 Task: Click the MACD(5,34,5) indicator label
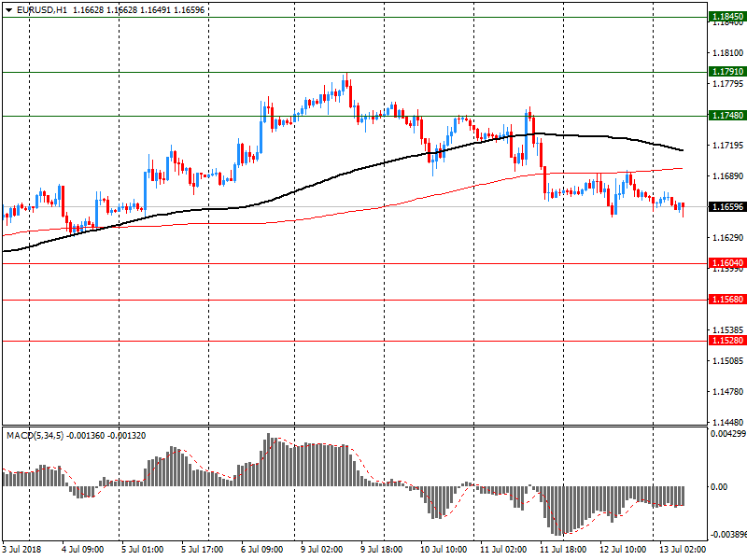click(35, 435)
